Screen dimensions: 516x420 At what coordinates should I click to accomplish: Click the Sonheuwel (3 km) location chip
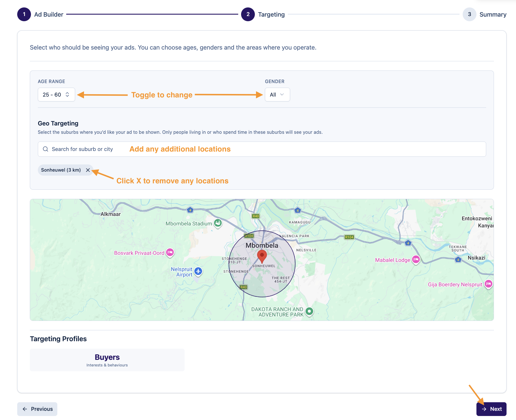click(61, 170)
